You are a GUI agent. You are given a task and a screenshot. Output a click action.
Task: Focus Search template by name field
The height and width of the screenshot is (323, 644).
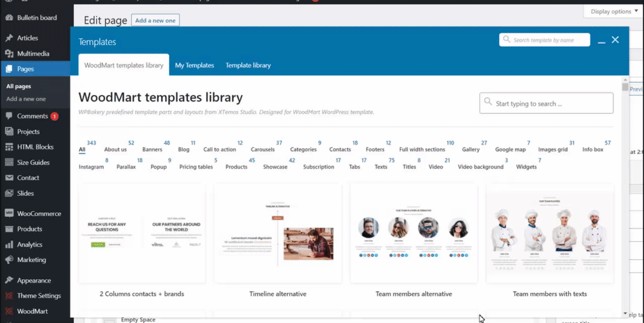tap(545, 41)
